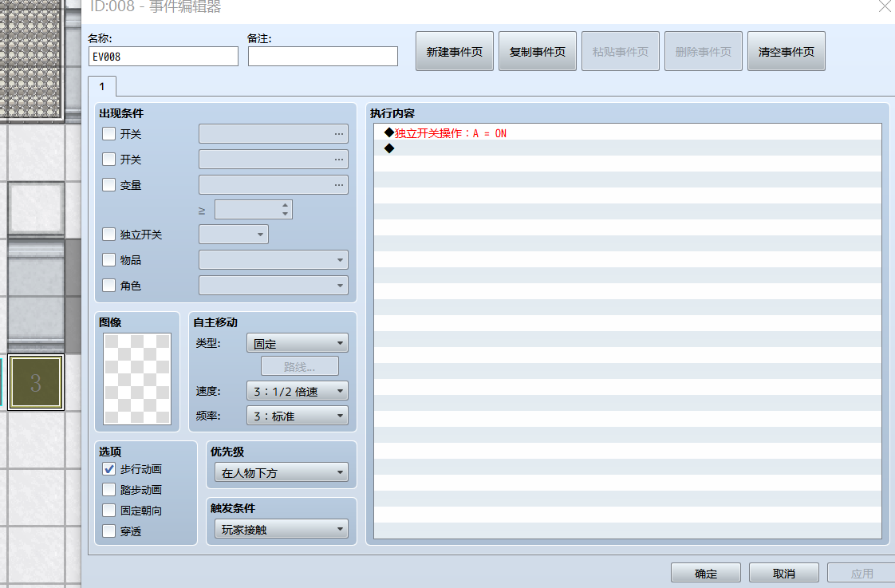This screenshot has height=588, width=895.
Task: Select the 独立开关操作：A = ON command line
Action: tap(628, 133)
